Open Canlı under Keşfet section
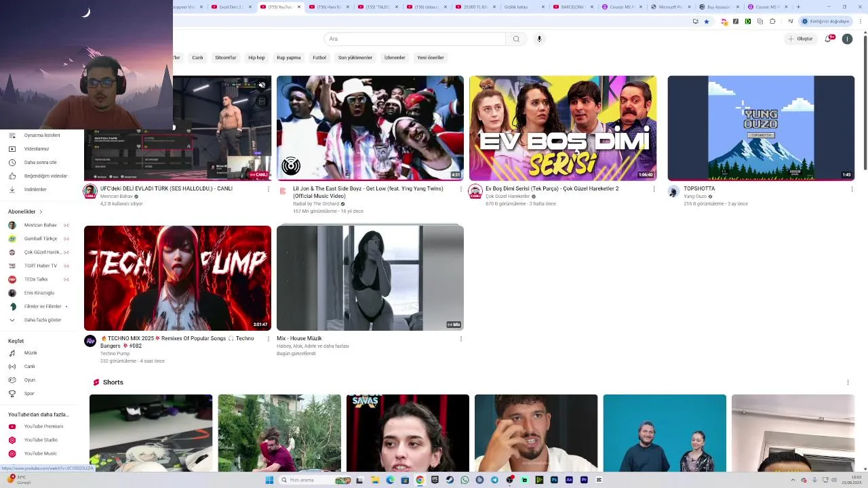 click(x=29, y=366)
